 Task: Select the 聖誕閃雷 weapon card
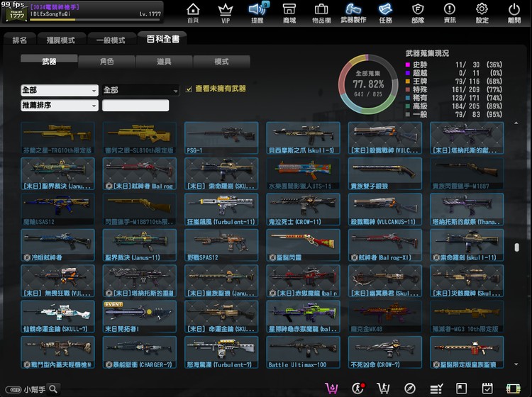coord(303,245)
